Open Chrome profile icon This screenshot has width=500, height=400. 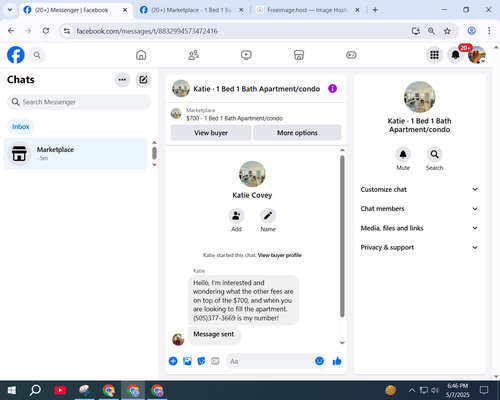471,31
